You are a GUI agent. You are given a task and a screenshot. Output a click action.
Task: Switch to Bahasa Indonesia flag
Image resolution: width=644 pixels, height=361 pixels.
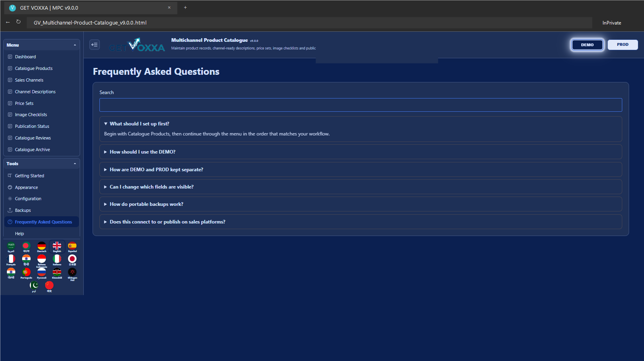[41, 260]
